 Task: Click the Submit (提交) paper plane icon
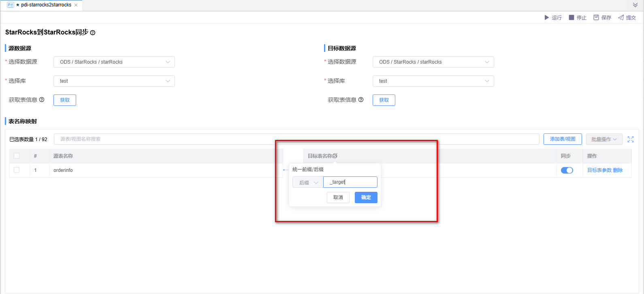coord(621,17)
